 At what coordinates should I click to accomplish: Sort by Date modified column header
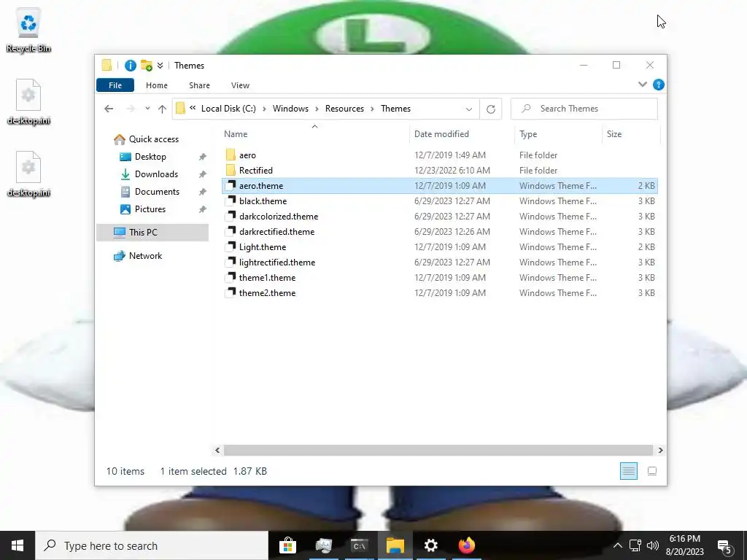pyautogui.click(x=462, y=134)
